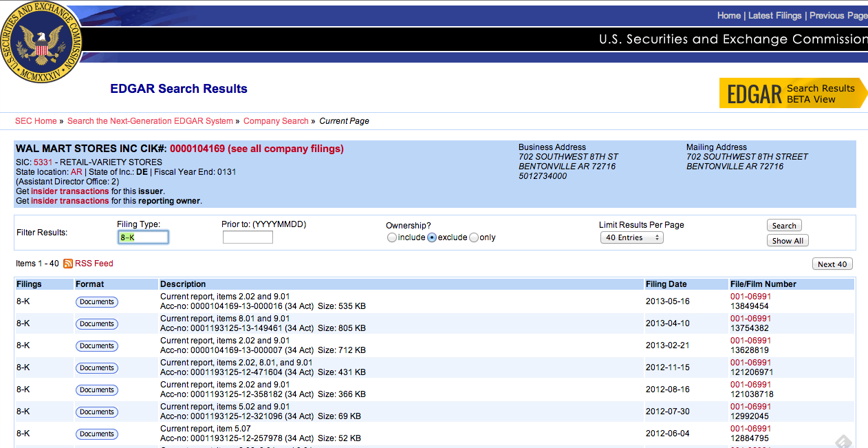The width and height of the screenshot is (868, 448).
Task: Open Documents for the 2012-08-16 filing
Action: (x=96, y=390)
